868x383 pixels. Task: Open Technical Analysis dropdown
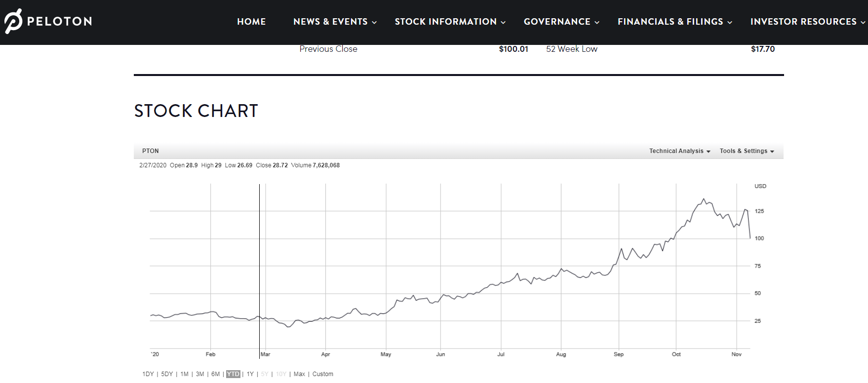point(679,151)
